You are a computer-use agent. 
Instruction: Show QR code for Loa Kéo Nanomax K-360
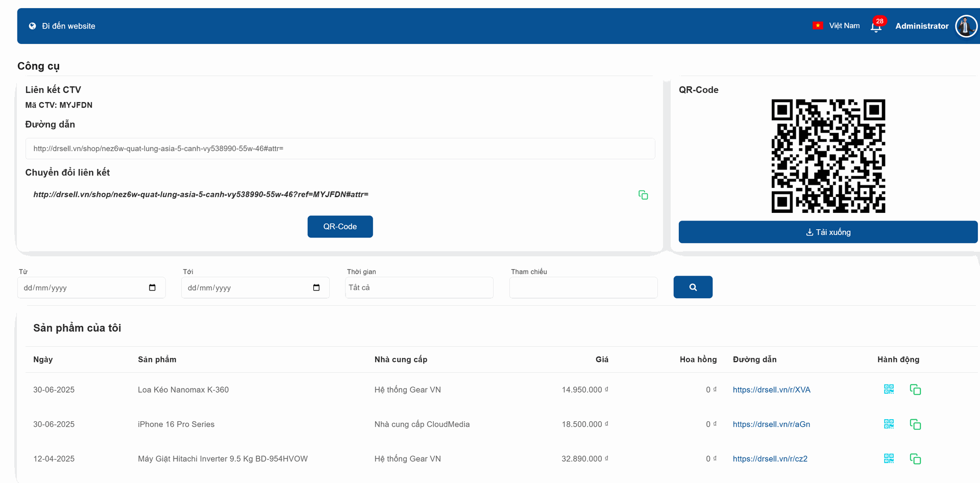(x=889, y=390)
